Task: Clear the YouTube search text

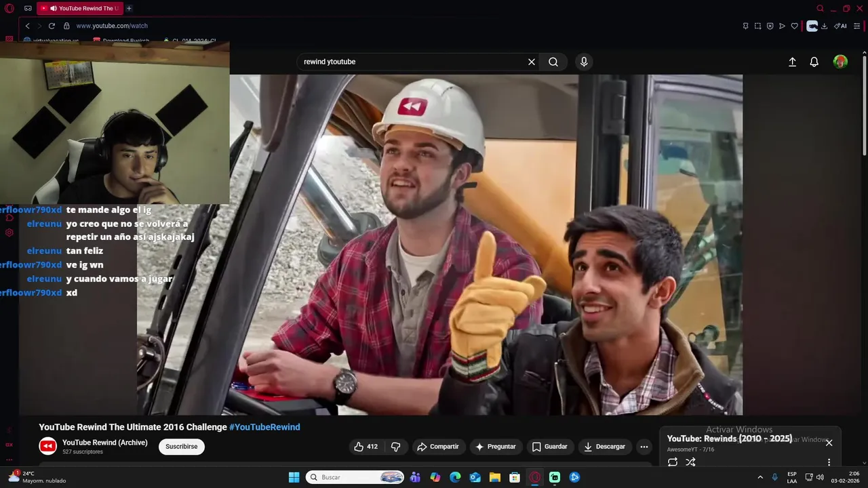Action: click(x=532, y=62)
